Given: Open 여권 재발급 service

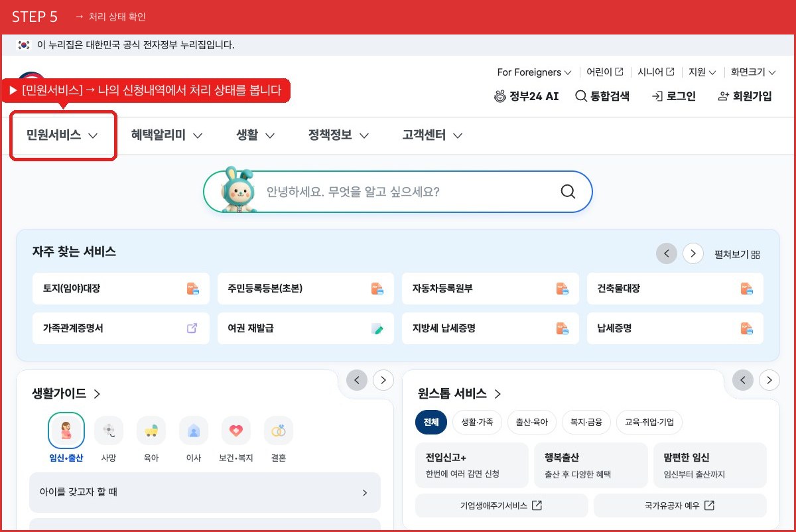Looking at the screenshot, I should (305, 328).
